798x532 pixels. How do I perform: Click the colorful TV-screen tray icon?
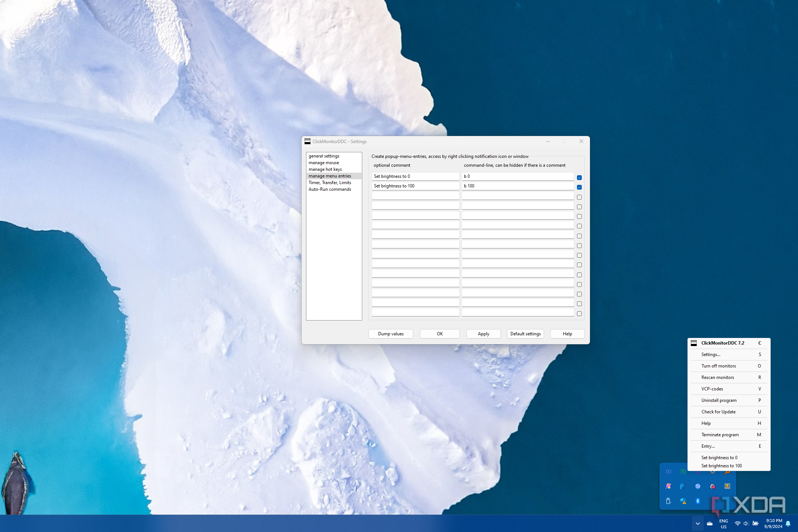(727, 487)
